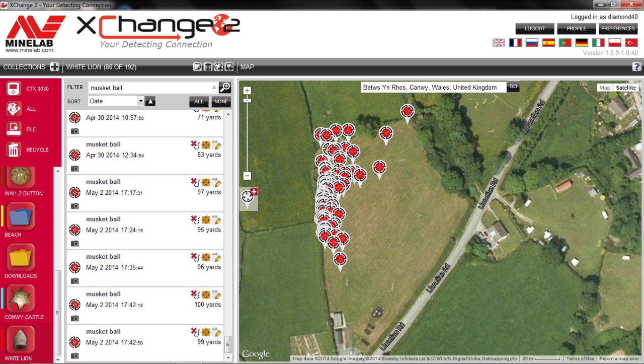The width and height of the screenshot is (644, 364).
Task: Switch language to Polish flag
Action: tap(615, 43)
